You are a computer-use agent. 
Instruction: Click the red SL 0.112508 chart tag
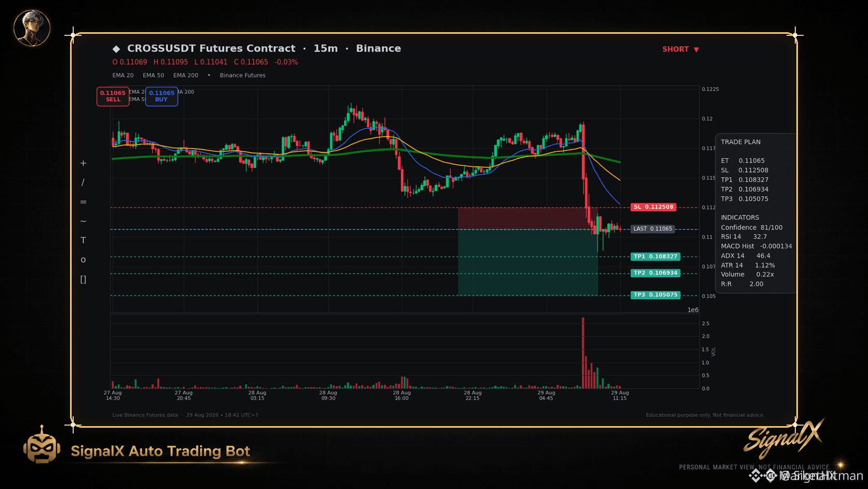click(x=653, y=207)
